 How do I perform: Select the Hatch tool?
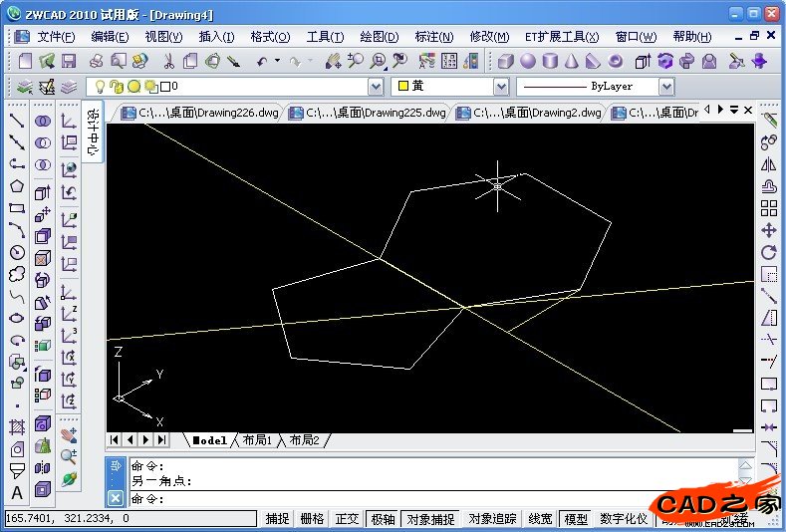pyautogui.click(x=17, y=427)
